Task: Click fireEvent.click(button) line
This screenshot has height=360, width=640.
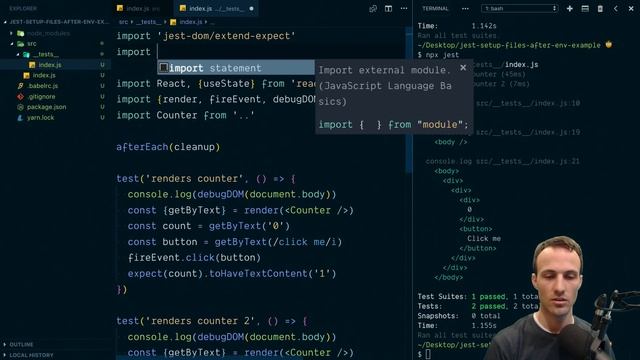Action: click(194, 258)
